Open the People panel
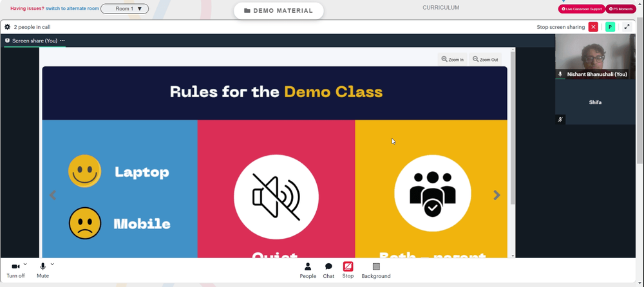 (x=308, y=271)
